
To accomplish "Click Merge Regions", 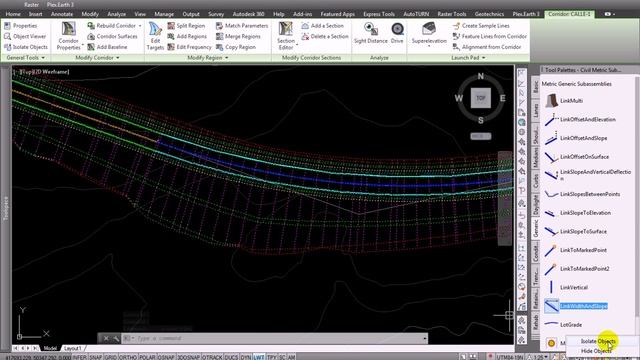I will (238, 36).
